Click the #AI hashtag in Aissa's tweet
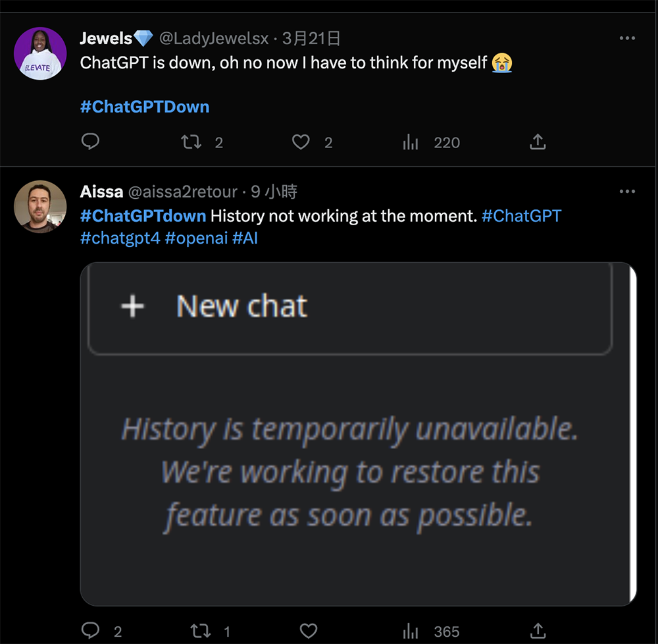This screenshot has height=644, width=658. click(245, 238)
